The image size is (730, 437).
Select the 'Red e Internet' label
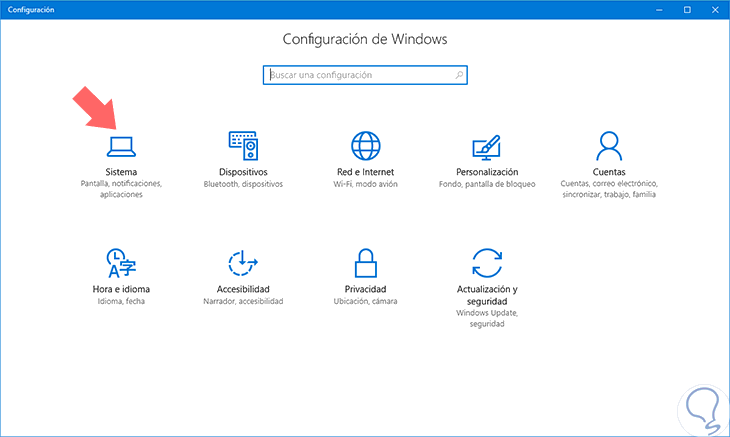pos(365,172)
